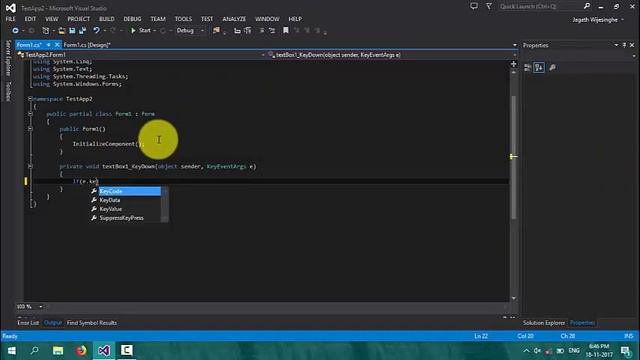Click the Find in Files toolbar icon

click(x=216, y=31)
